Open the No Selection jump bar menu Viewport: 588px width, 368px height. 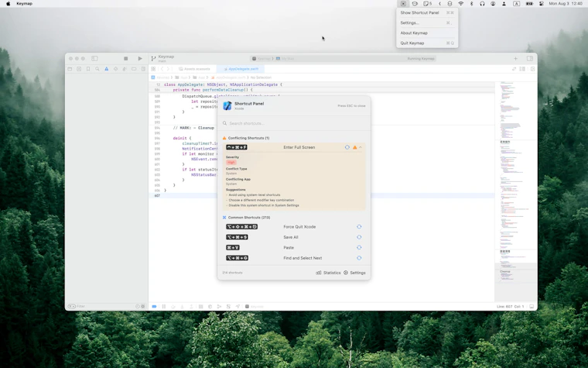261,77
